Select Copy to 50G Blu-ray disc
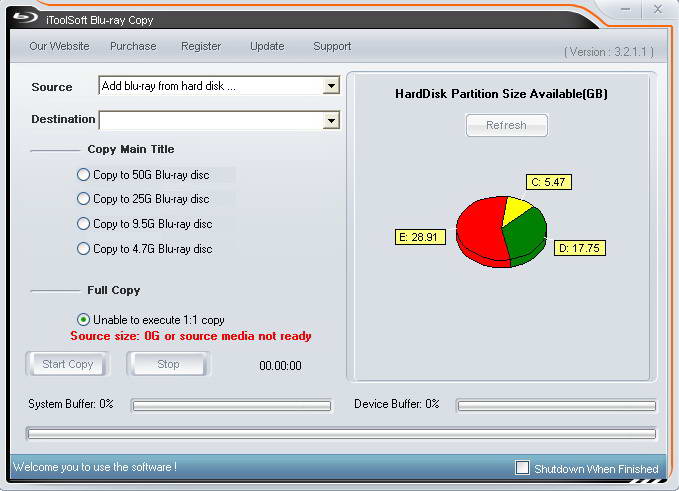The image size is (679, 491). 143,175
